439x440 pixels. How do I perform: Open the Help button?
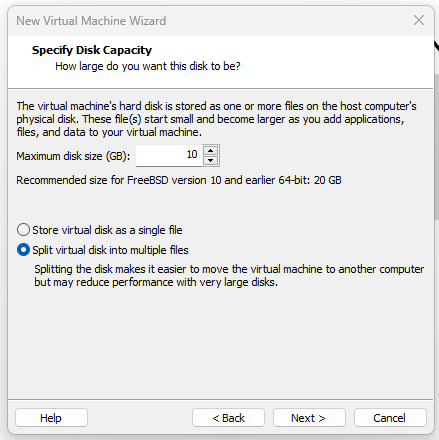click(x=51, y=418)
